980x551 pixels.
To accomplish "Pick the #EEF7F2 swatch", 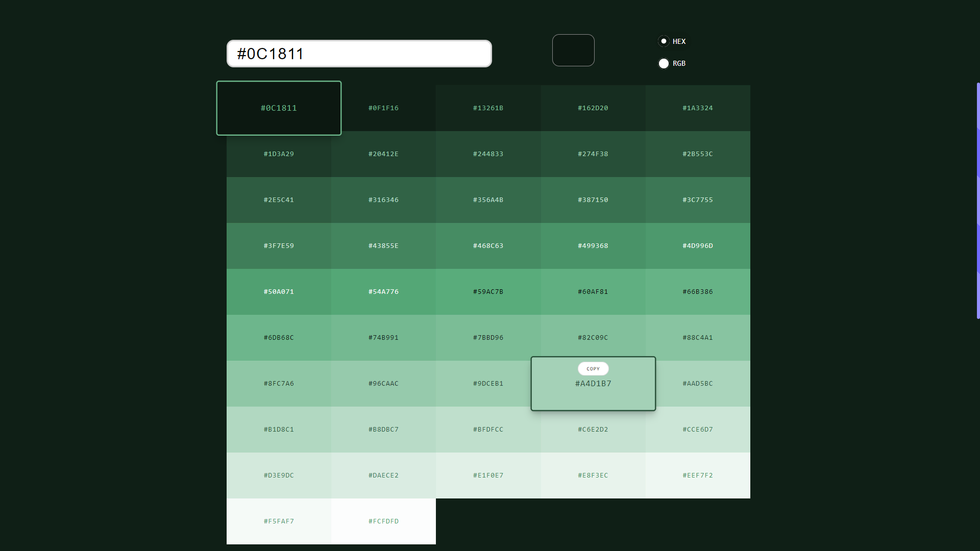I will coord(698,475).
